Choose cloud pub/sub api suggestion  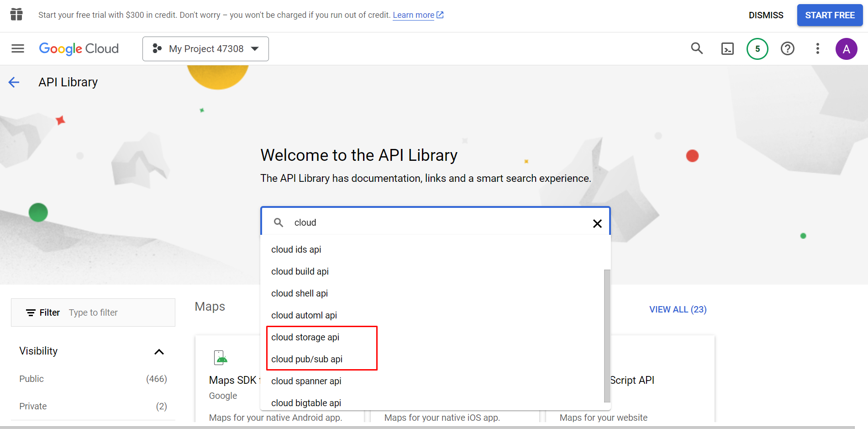point(306,359)
